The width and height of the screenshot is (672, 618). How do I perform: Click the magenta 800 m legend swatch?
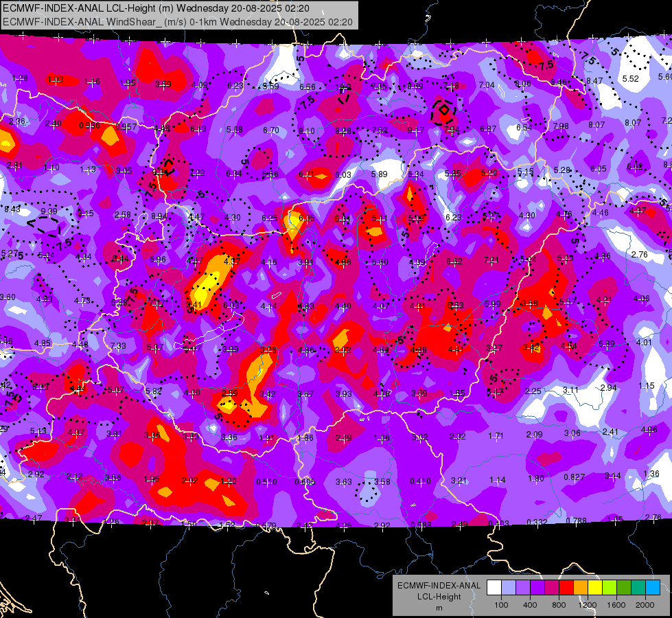[x=552, y=587]
